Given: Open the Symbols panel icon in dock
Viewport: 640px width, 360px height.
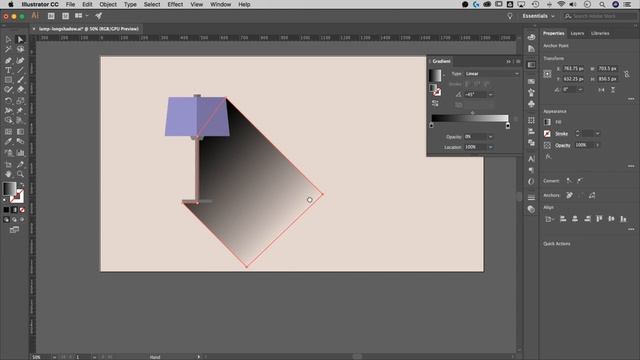Looking at the screenshot, I should (x=531, y=104).
